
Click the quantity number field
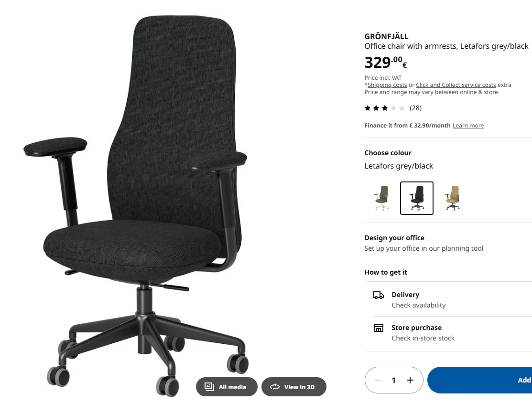(x=393, y=380)
